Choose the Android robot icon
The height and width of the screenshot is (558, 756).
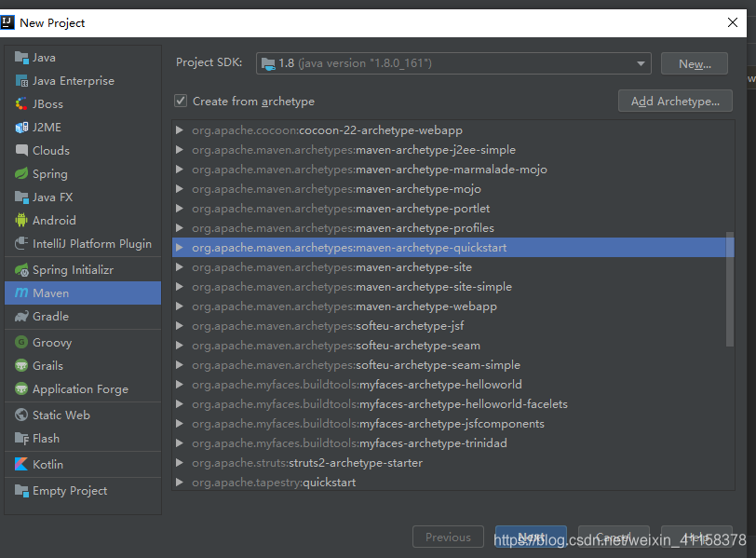click(21, 221)
